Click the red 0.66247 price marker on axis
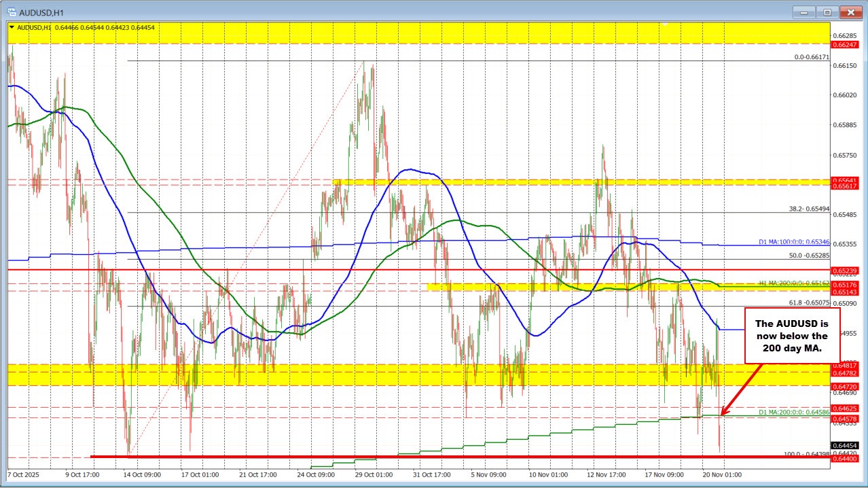This screenshot has height=488, width=868. (845, 45)
